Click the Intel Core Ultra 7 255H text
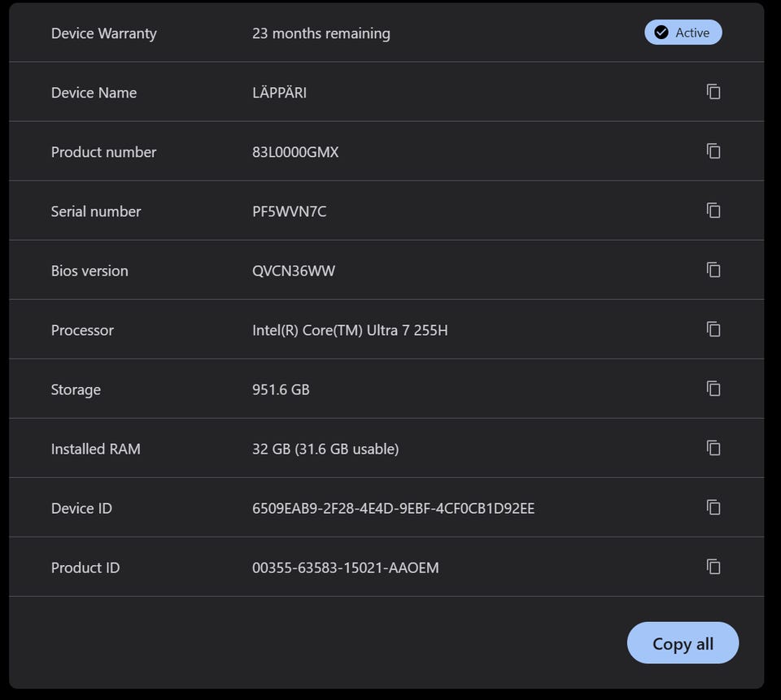 (350, 330)
